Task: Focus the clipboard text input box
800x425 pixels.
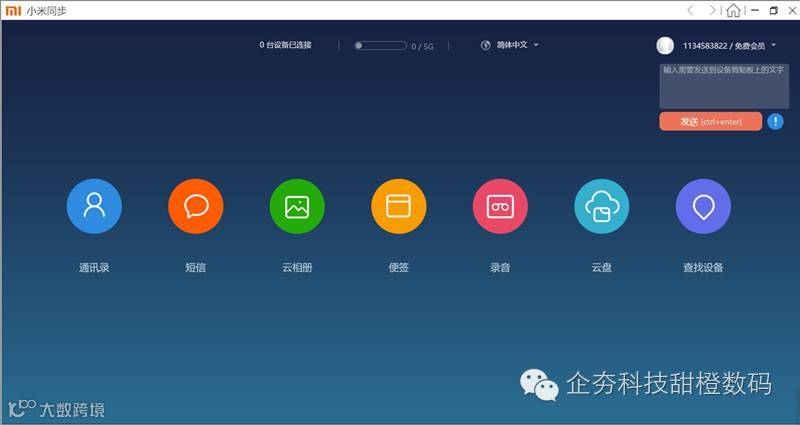Action: coord(724,86)
